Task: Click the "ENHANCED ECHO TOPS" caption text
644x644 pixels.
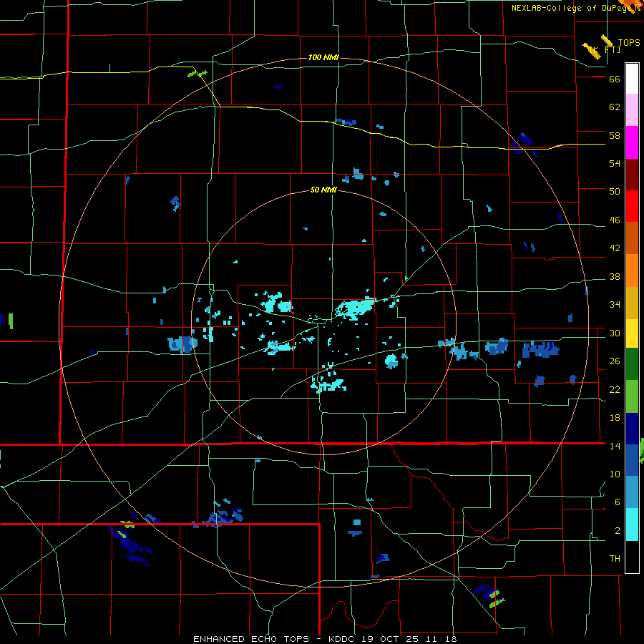Action: 251,639
